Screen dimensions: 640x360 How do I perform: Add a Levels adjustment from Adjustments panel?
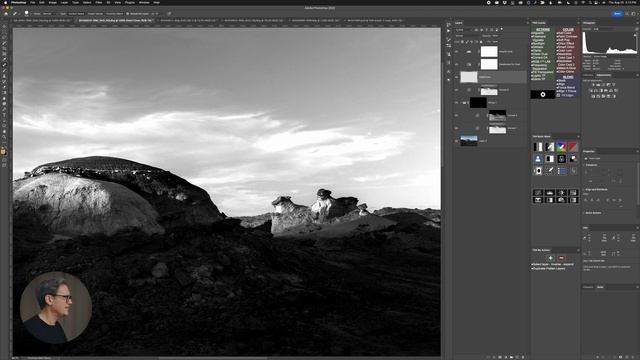pos(598,84)
